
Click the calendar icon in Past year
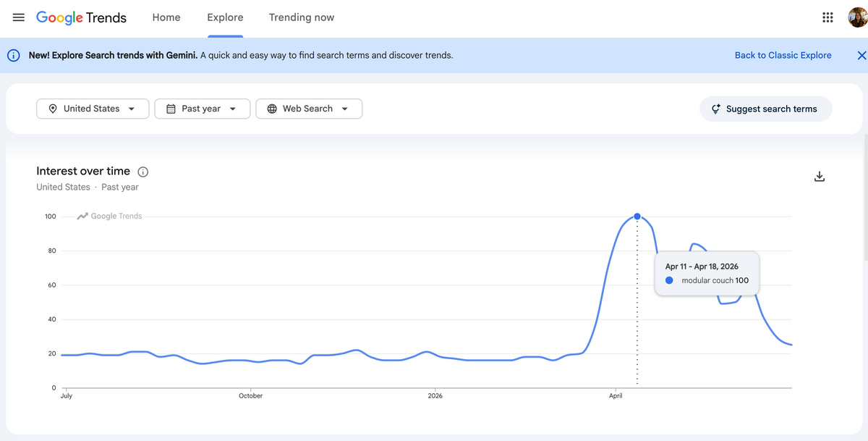171,109
